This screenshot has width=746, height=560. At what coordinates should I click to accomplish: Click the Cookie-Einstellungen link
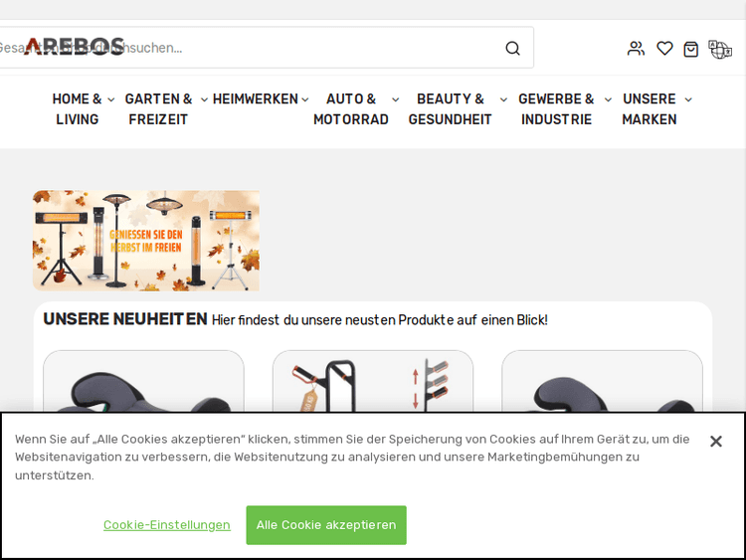point(167,525)
